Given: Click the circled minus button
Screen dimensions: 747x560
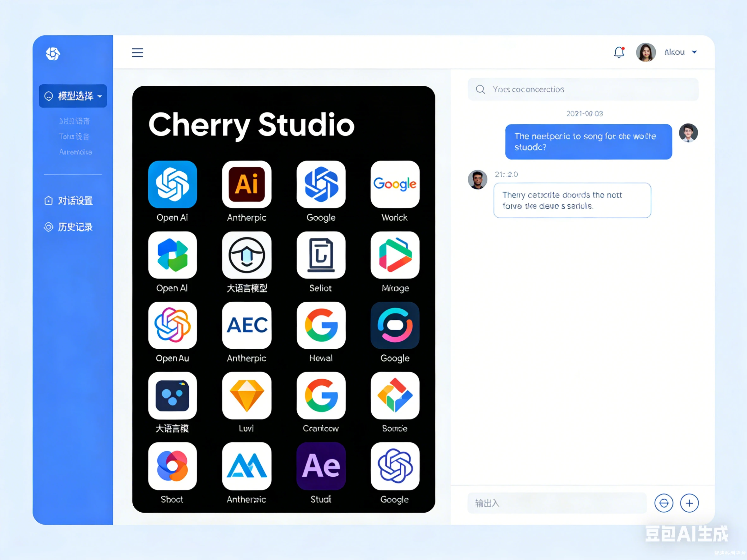Looking at the screenshot, I should click(664, 503).
